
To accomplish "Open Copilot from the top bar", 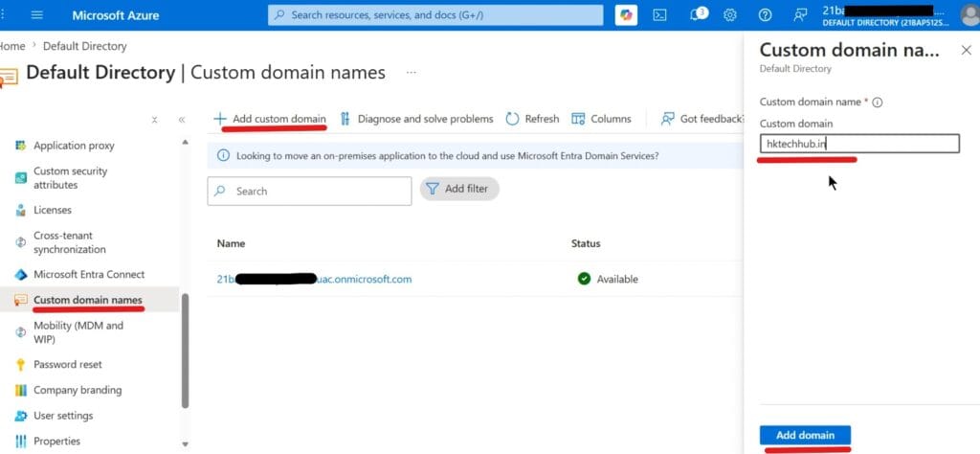I will [x=626, y=15].
